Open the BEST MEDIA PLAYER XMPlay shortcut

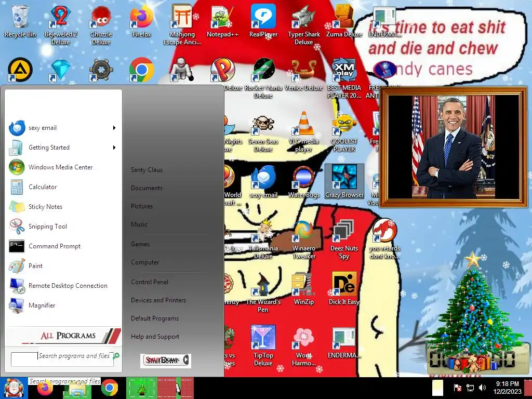click(344, 78)
